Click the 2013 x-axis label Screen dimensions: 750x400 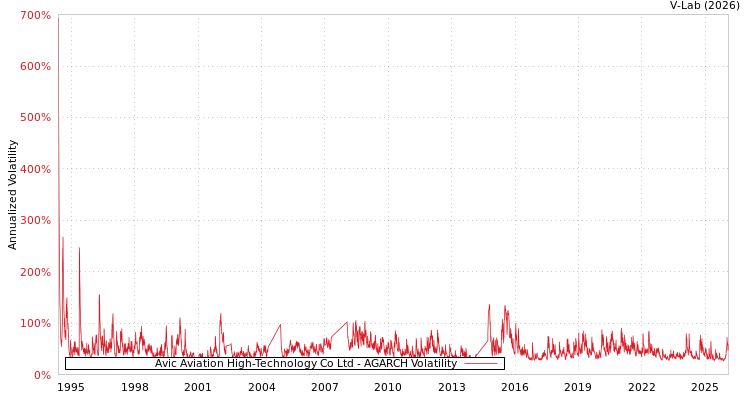452,387
